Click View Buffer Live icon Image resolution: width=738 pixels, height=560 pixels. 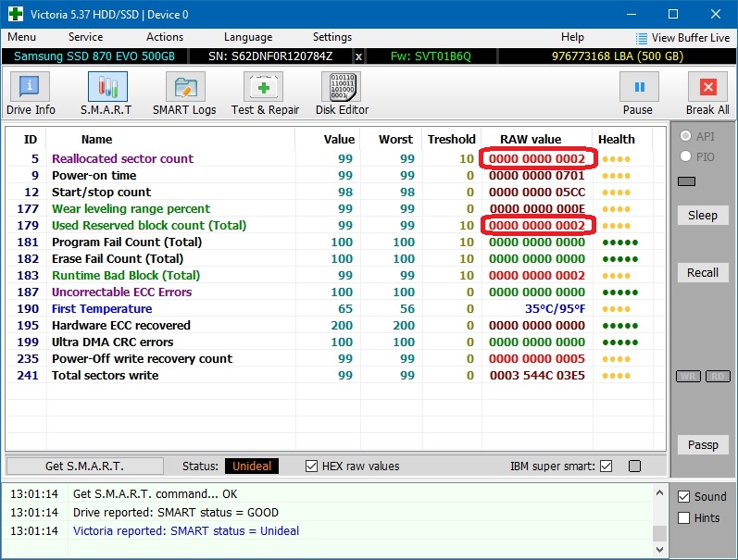[x=643, y=38]
